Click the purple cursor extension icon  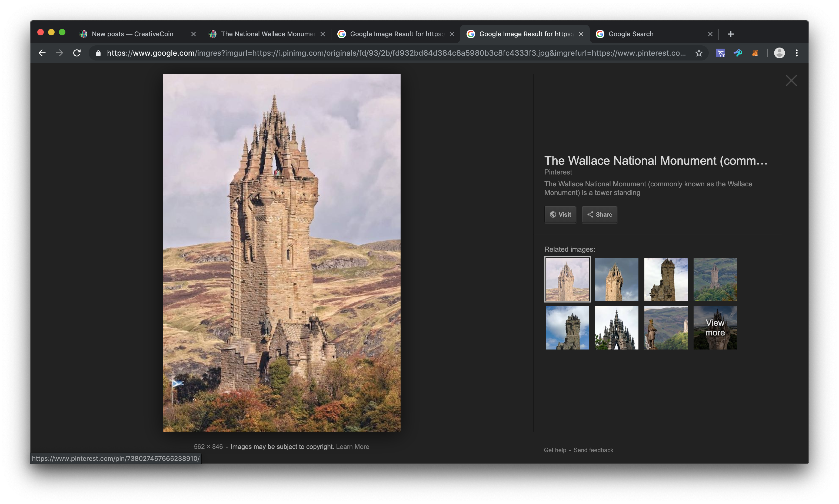coord(720,53)
